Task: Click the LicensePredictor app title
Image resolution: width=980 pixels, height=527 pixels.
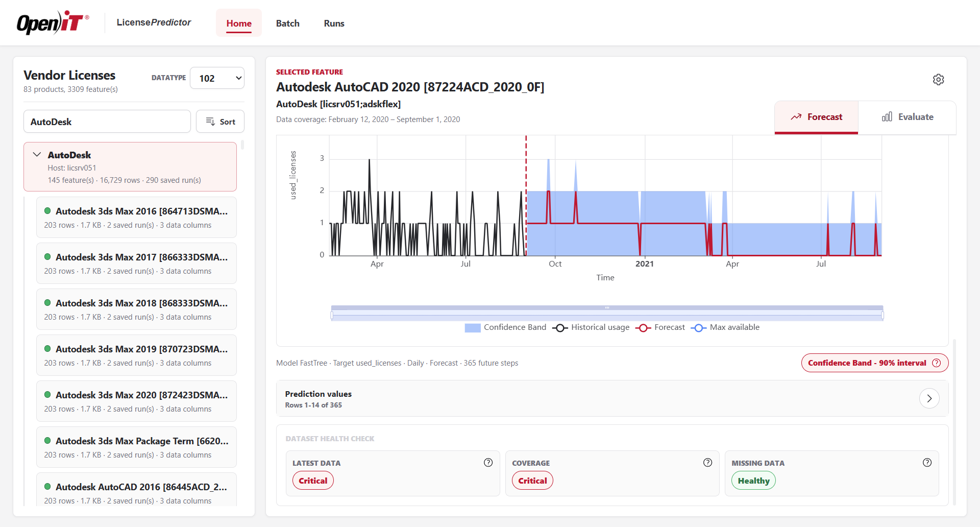Action: 154,22
